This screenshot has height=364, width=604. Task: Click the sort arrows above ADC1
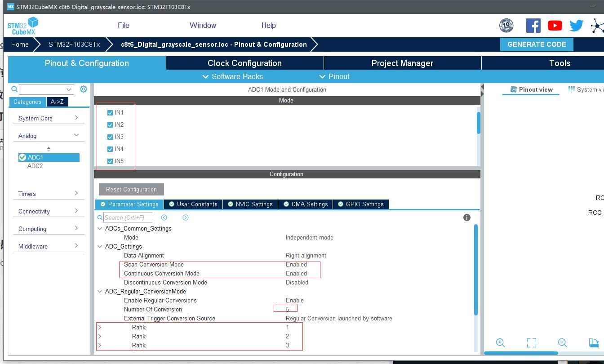point(49,149)
